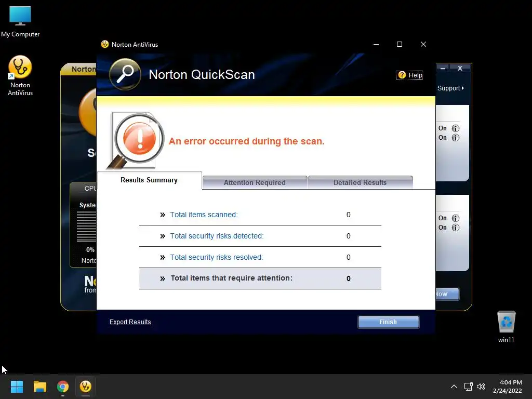Image resolution: width=532 pixels, height=399 pixels.
Task: Click the Export Results link
Action: [130, 322]
